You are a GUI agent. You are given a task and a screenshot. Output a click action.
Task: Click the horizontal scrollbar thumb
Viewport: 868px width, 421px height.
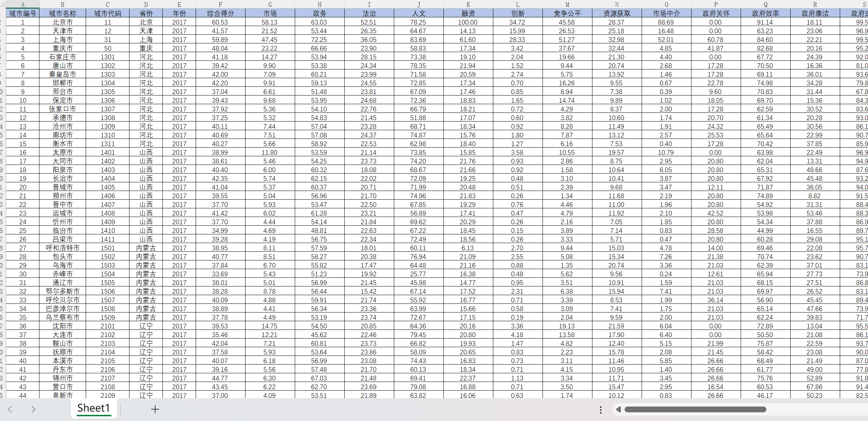(x=695, y=409)
